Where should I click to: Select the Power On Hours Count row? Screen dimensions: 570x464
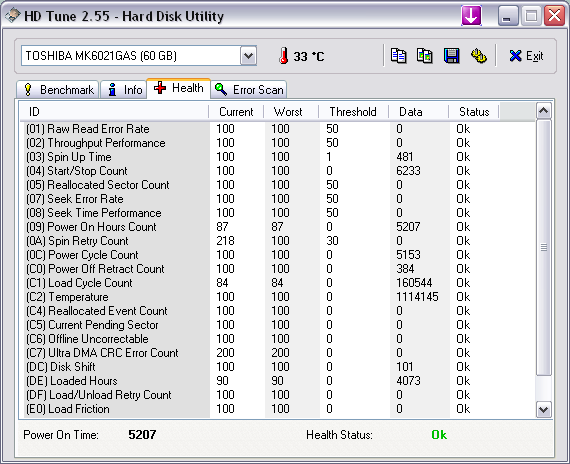click(278, 227)
